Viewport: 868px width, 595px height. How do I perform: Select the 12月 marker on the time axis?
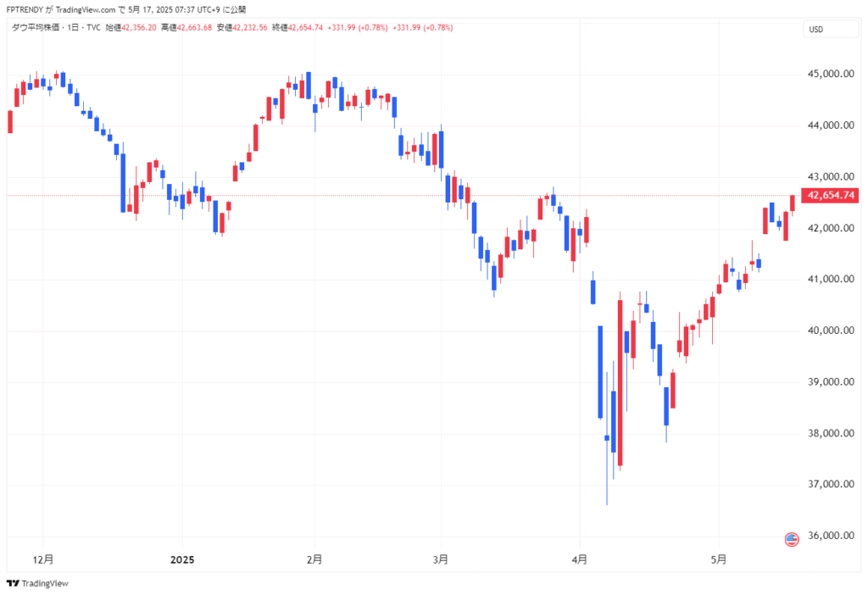click(x=44, y=559)
